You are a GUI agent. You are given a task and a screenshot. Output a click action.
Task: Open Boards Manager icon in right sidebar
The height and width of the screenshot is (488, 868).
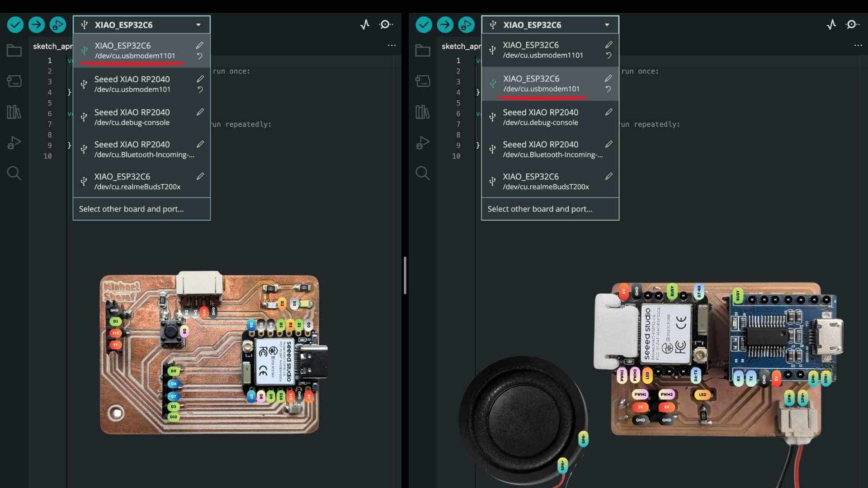click(x=423, y=81)
